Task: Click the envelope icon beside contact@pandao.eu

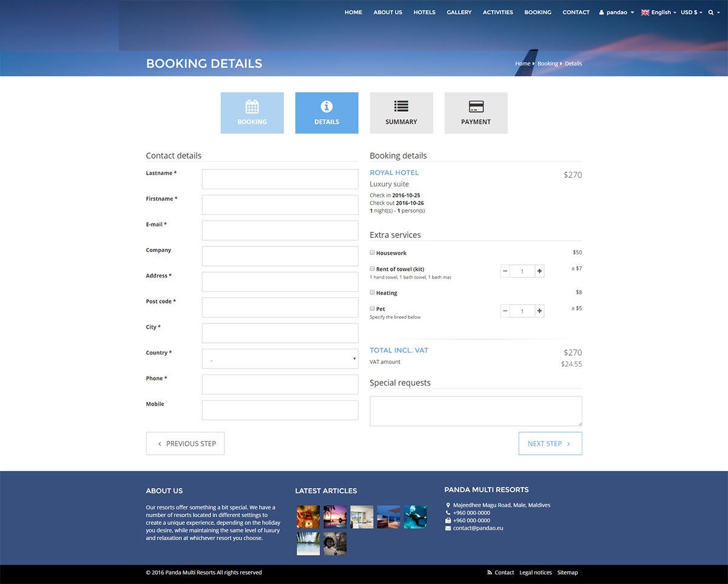Action: [x=448, y=528]
